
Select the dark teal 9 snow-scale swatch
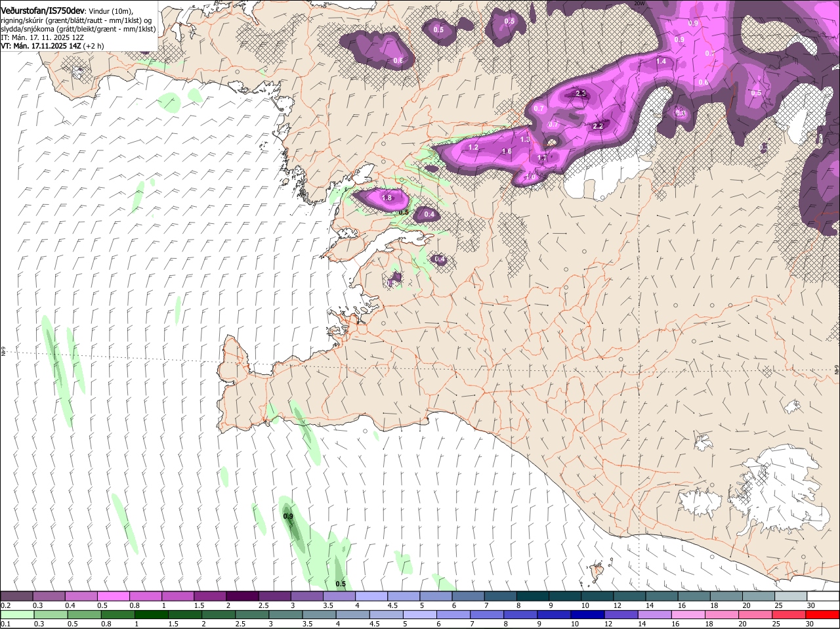pyautogui.click(x=566, y=596)
